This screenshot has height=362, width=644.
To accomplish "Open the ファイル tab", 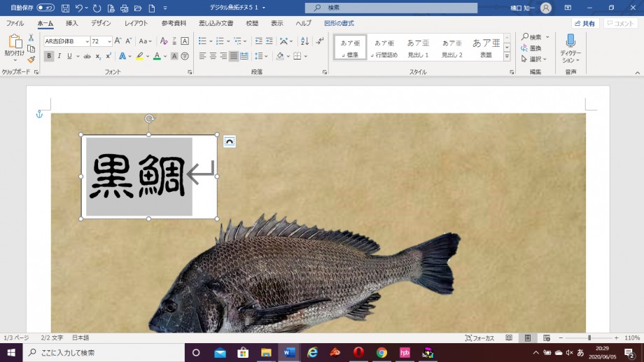I will 15,23.
